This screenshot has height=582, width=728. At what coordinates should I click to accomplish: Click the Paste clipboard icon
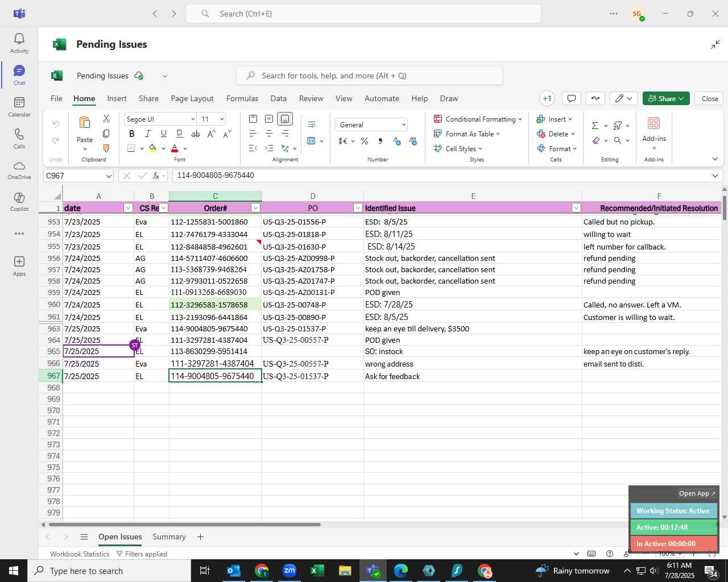point(85,123)
